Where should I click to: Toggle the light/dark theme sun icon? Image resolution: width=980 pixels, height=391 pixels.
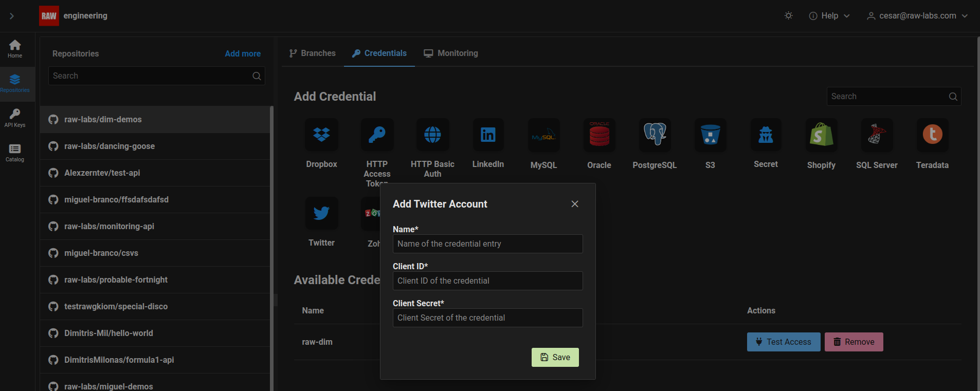click(788, 16)
